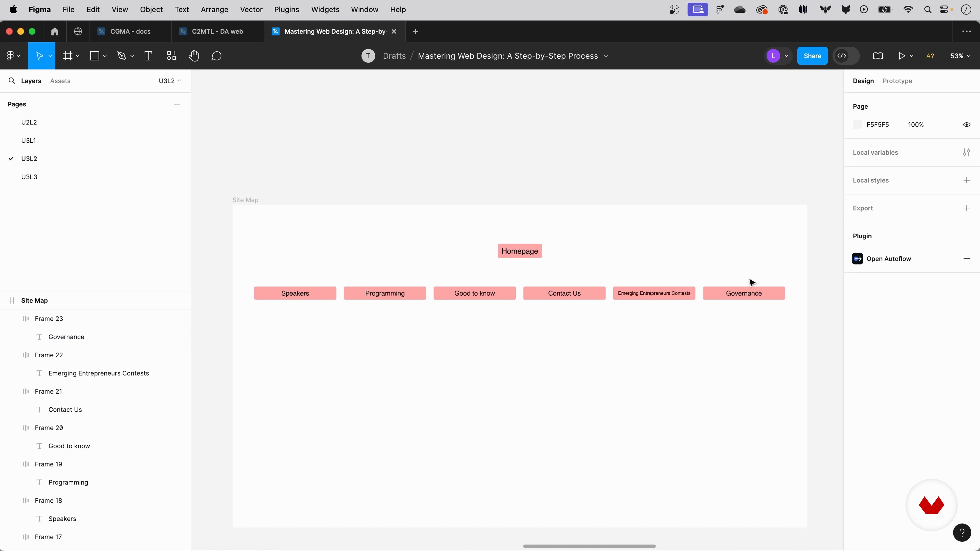Switch to the Prototype tab
Screen dimensions: 980x551
click(897, 81)
